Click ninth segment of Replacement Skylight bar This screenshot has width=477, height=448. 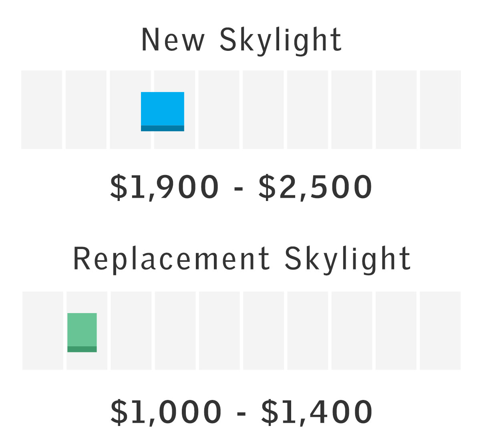[396, 331]
